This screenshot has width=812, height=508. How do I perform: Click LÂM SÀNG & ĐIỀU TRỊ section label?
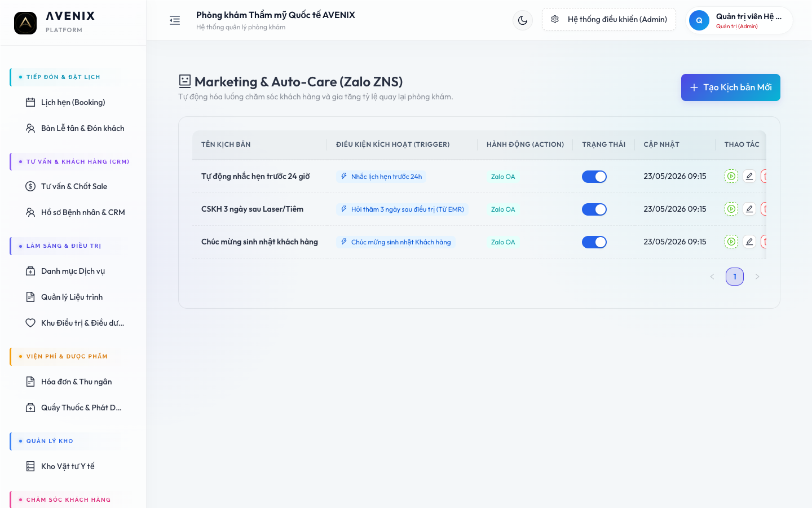click(x=64, y=246)
